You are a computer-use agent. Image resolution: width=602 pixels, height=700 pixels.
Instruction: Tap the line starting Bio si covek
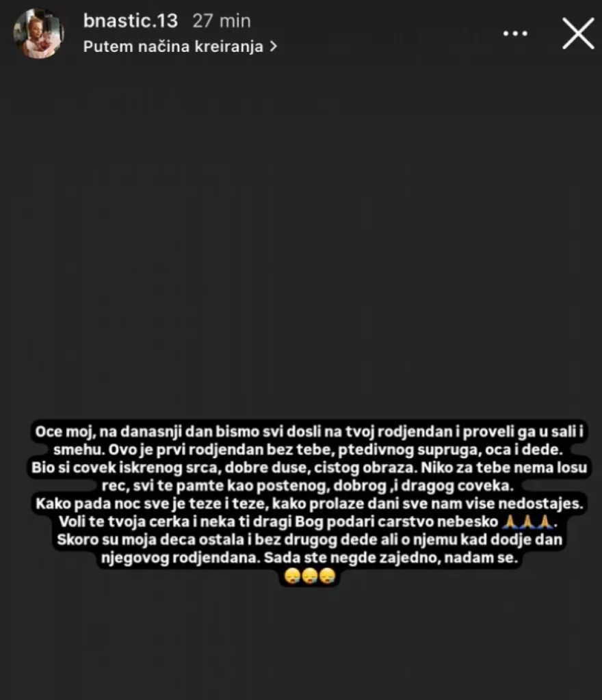click(x=309, y=468)
